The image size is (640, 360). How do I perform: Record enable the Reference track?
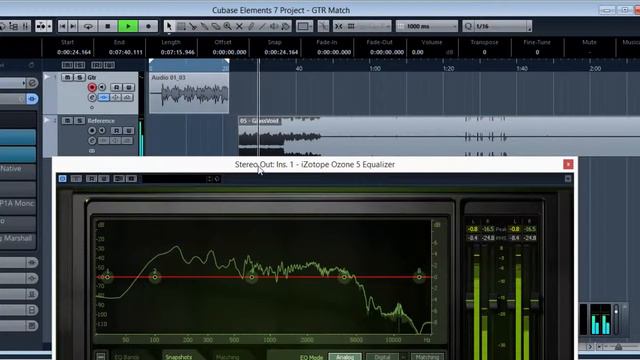click(92, 131)
